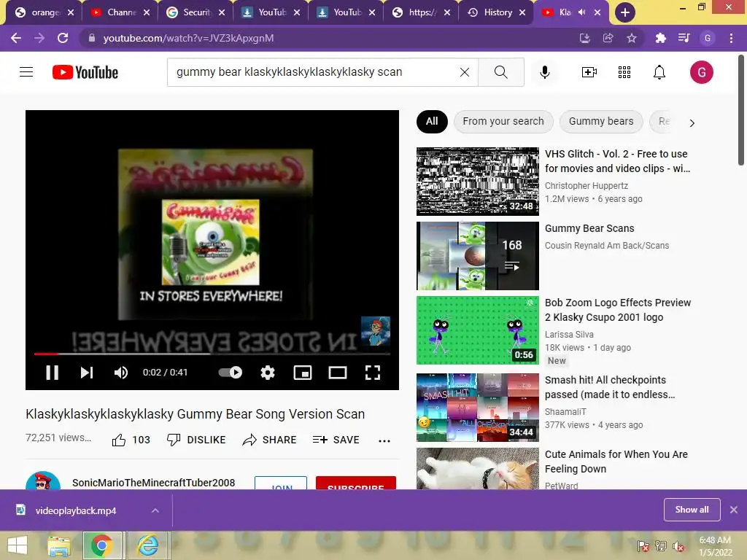This screenshot has height=560, width=747.
Task: Skip to the next video
Action: click(86, 373)
